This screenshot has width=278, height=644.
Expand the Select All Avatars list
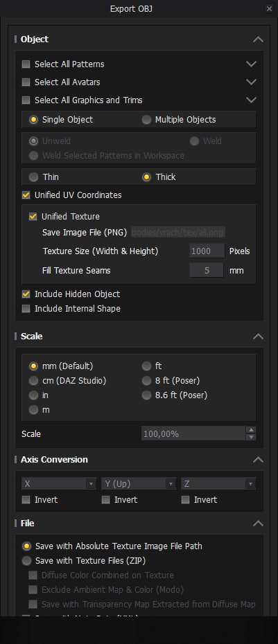coord(251,82)
